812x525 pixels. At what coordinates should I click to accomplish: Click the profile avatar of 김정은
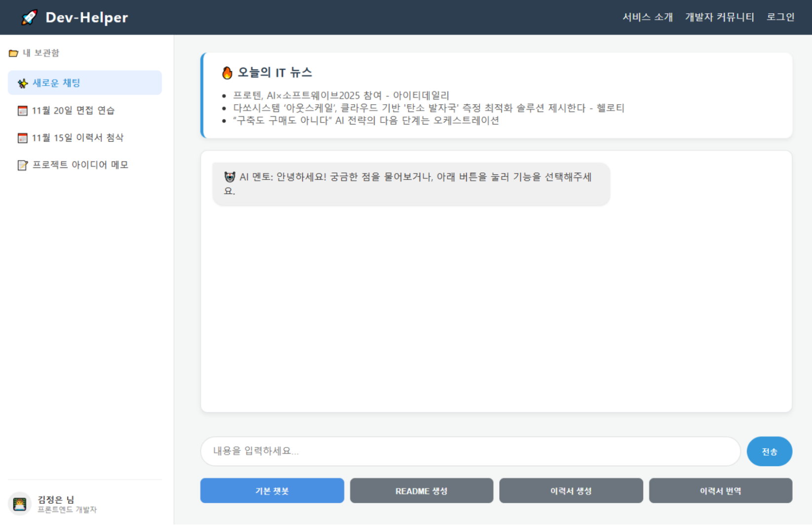pyautogui.click(x=20, y=503)
